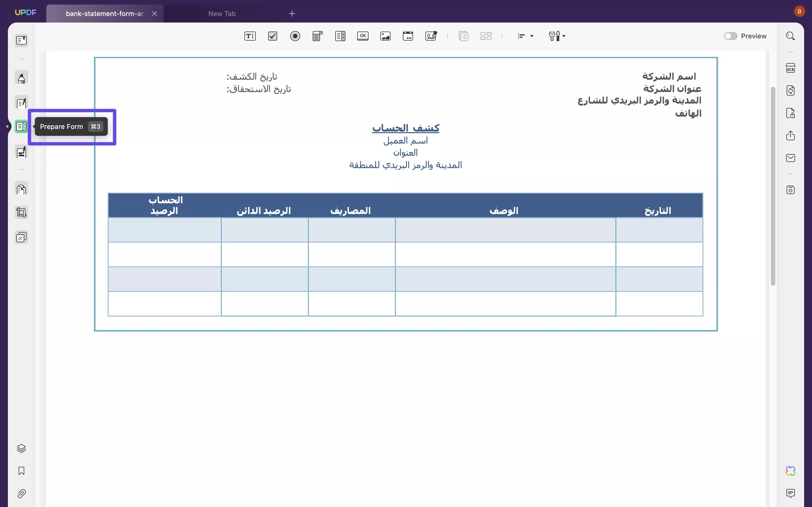
Task: Switch to the bank-statement-form-ar tab
Action: pyautogui.click(x=101, y=14)
